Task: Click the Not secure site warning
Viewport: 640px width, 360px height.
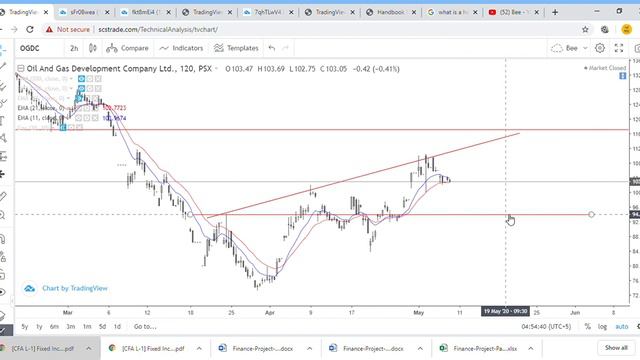Action: pos(67,29)
